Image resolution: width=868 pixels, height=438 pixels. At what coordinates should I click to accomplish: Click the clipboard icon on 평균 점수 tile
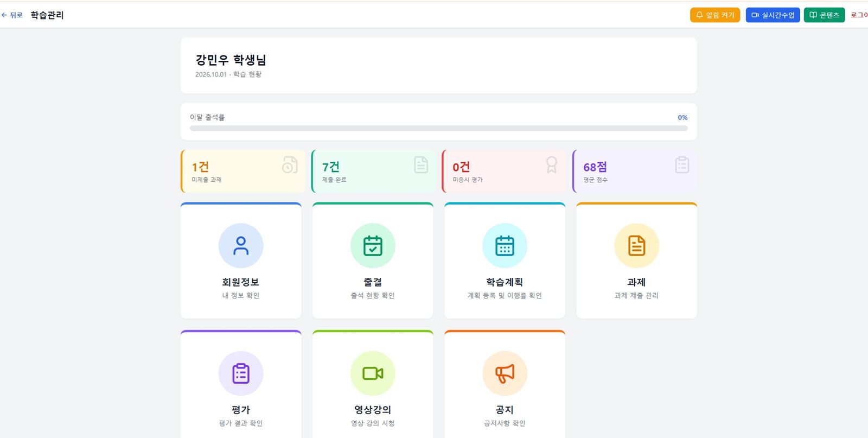(682, 164)
